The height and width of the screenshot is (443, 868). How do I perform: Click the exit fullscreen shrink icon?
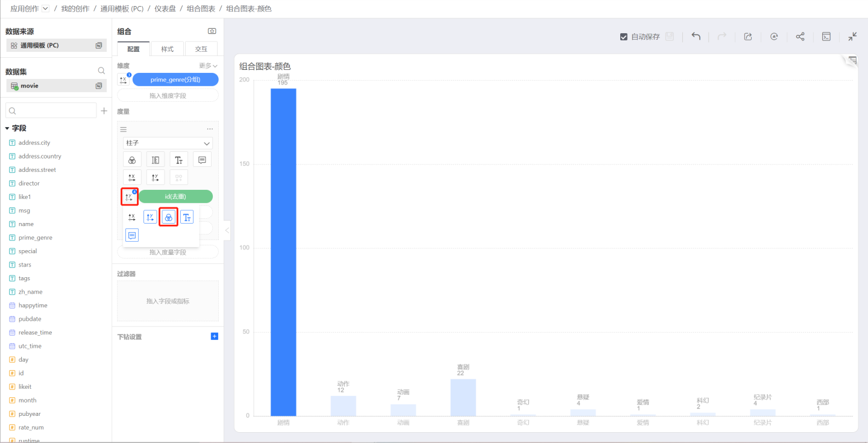pyautogui.click(x=852, y=36)
